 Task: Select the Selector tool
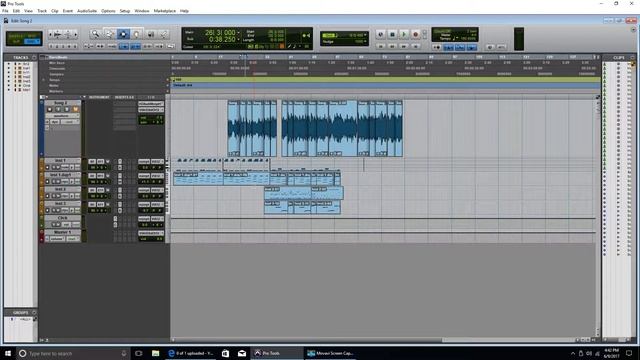123,34
